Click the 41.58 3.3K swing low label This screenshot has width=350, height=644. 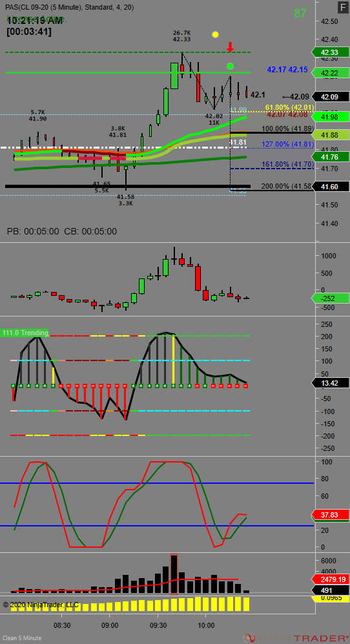[125, 200]
